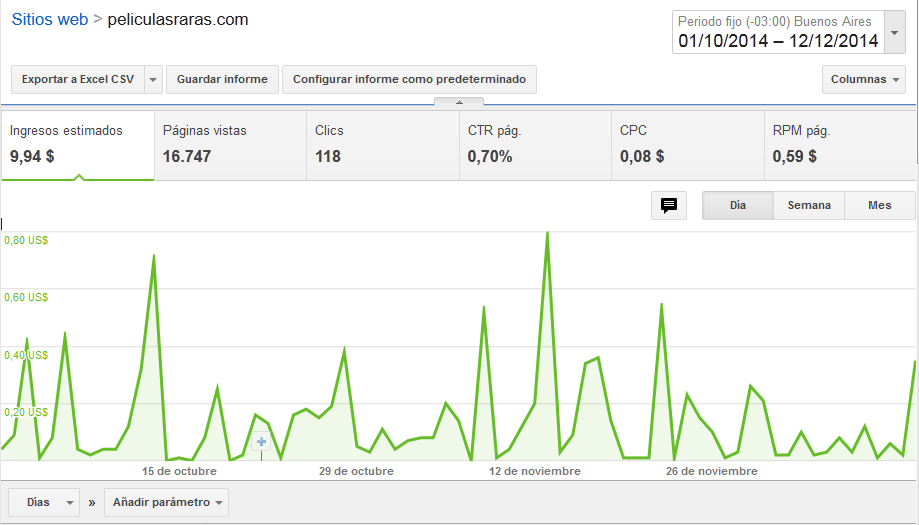The width and height of the screenshot is (919, 525).
Task: Select the Páginas vistas metric tab
Action: [x=230, y=145]
